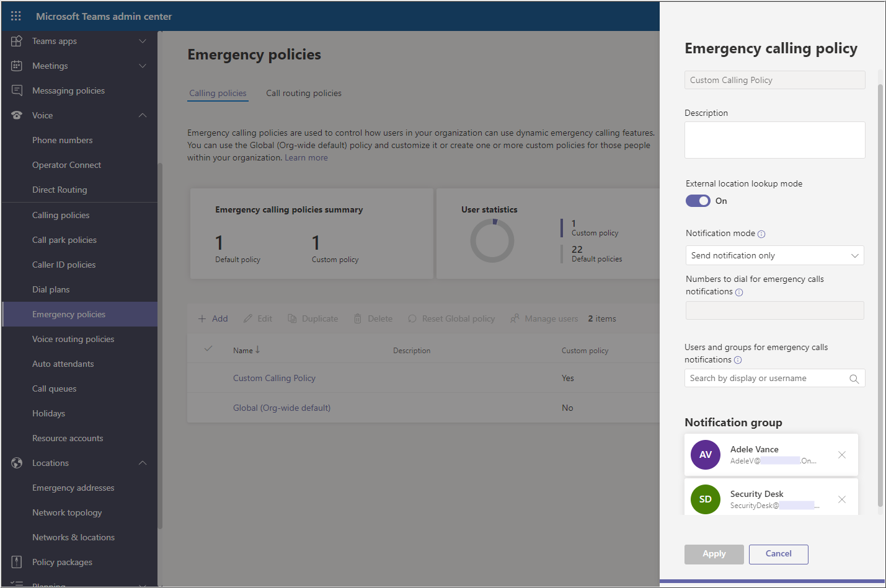Click the policy name field
The height and width of the screenshot is (588, 886).
(774, 80)
